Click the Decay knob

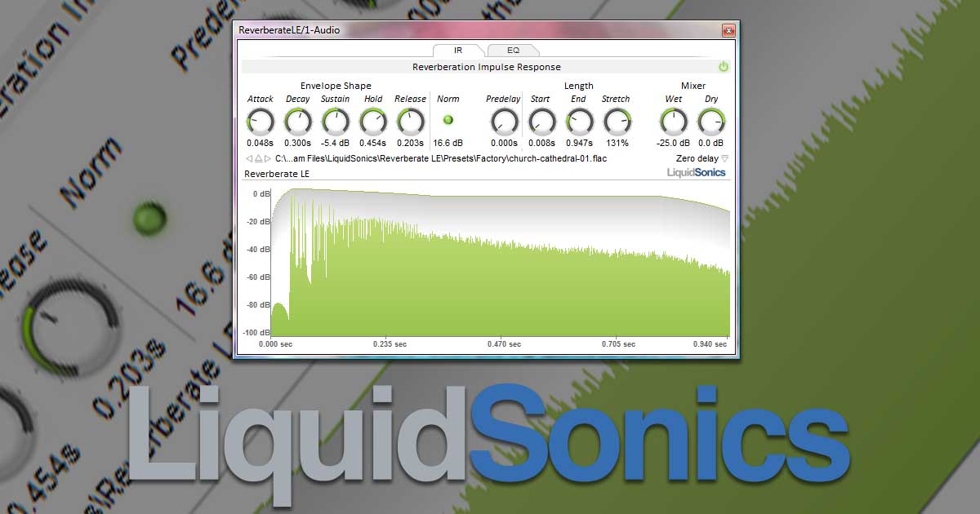click(298, 122)
